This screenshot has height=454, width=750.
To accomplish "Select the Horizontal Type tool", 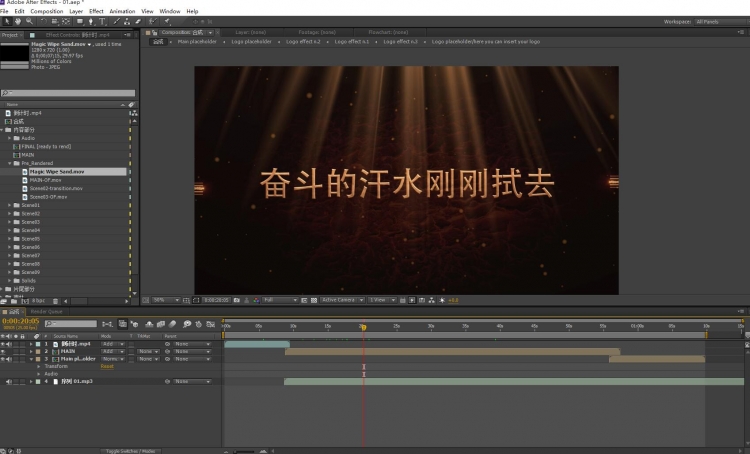I will click(x=102, y=22).
